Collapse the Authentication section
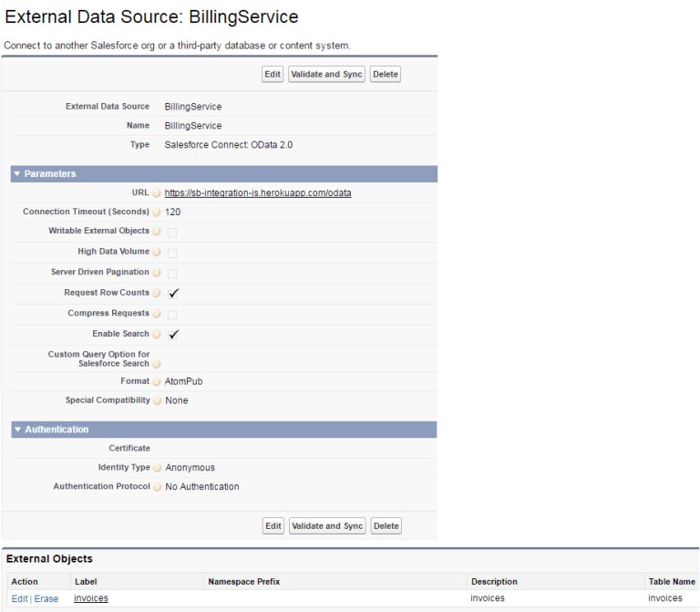This screenshot has width=700, height=612. coord(17,430)
